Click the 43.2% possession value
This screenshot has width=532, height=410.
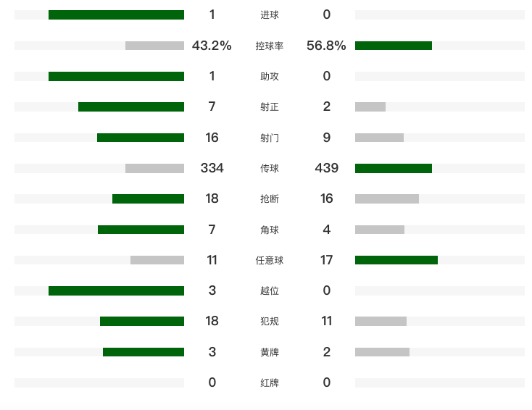tap(212, 46)
